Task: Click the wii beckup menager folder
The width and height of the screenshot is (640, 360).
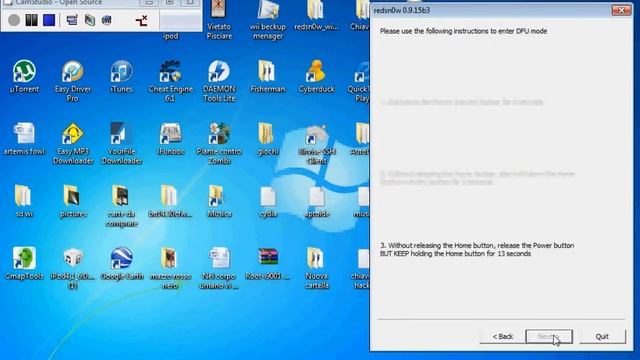Action: tap(267, 20)
